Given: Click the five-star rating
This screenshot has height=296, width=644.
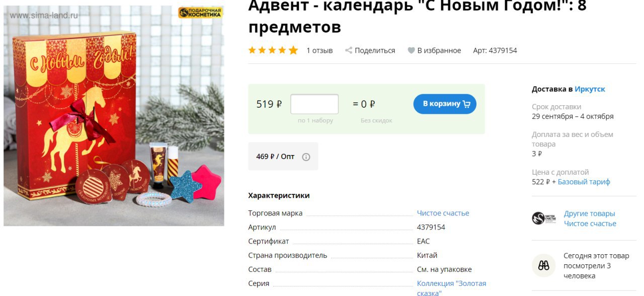Looking at the screenshot, I should click(273, 50).
